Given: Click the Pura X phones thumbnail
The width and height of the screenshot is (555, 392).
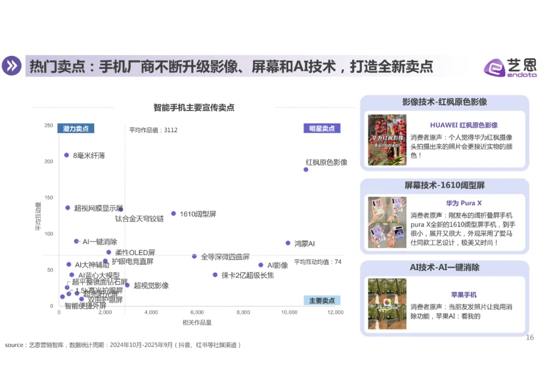Looking at the screenshot, I should 387,222.
